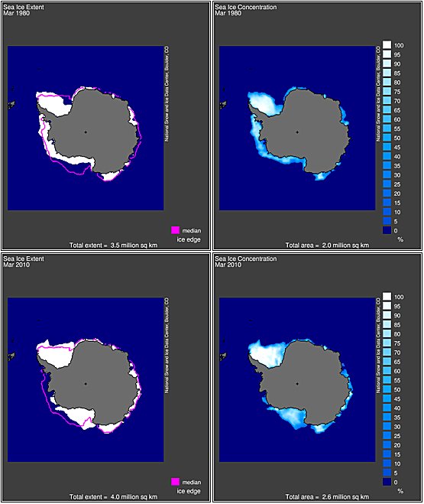The height and width of the screenshot is (504, 424).
Task: Pick the 50 percent swatch in 1980 concentration legend
Action: click(387, 138)
